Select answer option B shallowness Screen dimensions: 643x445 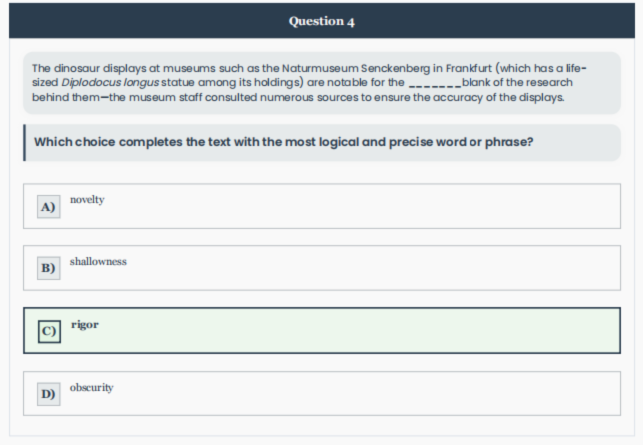(x=322, y=268)
